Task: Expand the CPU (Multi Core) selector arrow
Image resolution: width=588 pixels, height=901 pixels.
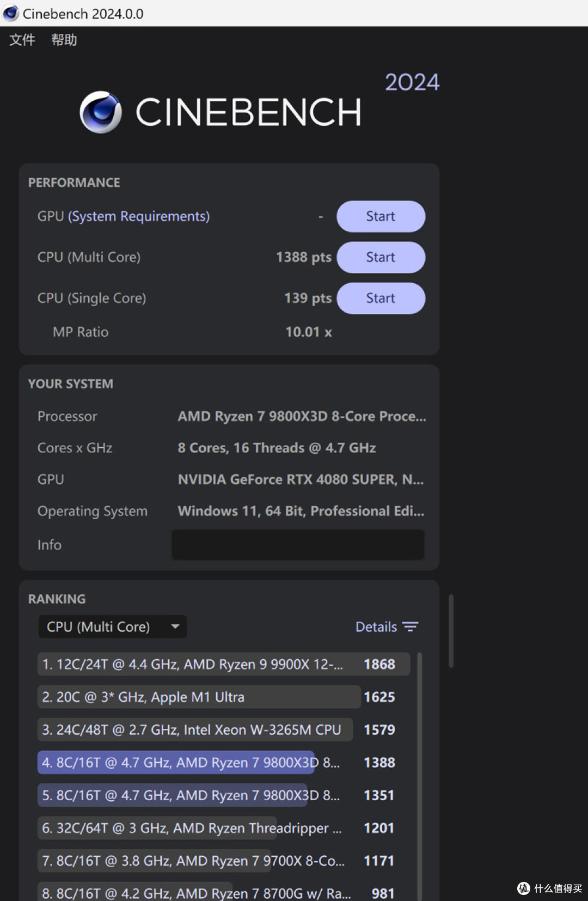Action: click(175, 627)
